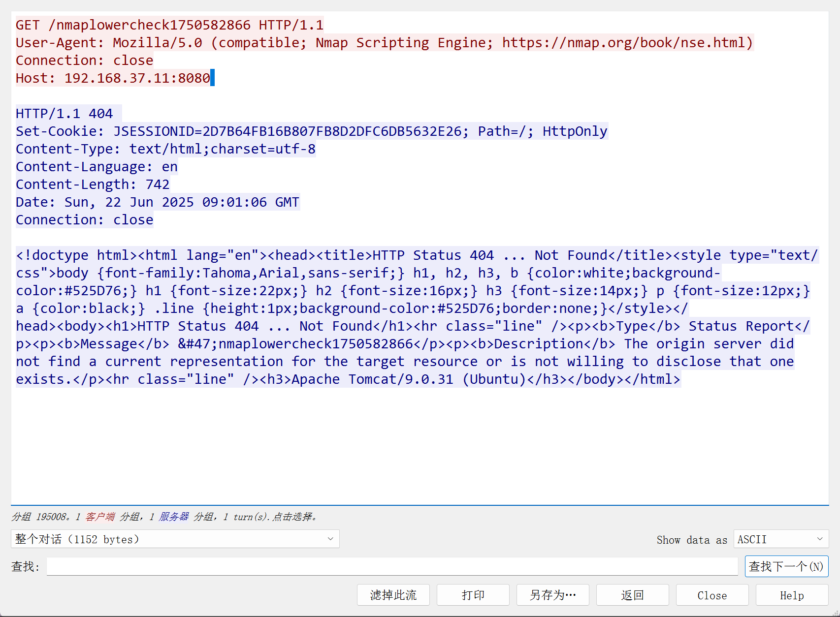Focus the 查找 search input field

click(x=391, y=566)
